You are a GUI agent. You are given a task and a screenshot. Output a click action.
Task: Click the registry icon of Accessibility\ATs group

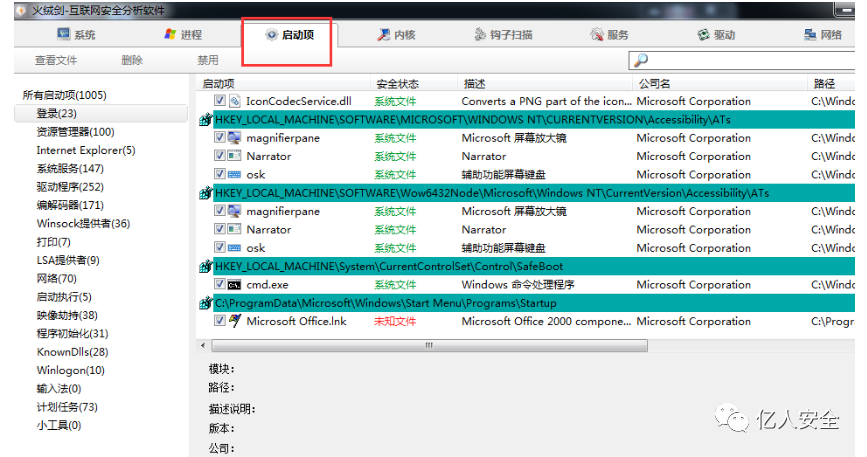point(206,119)
